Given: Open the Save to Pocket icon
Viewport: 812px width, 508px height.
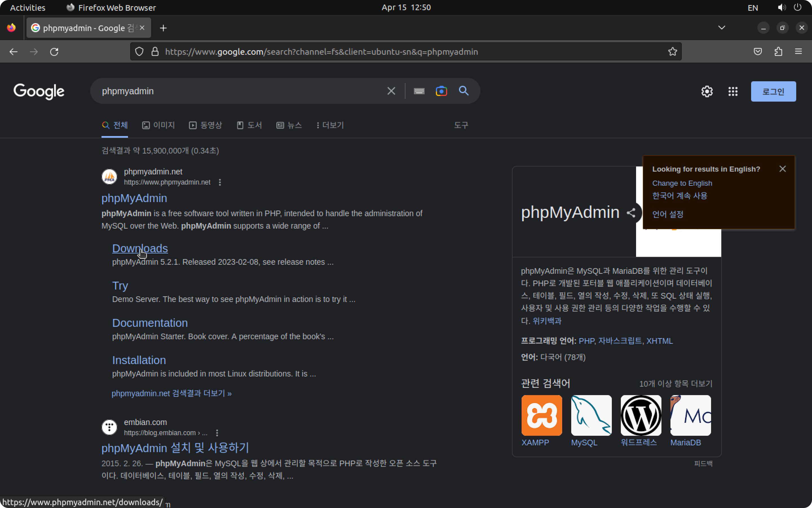Looking at the screenshot, I should [758, 51].
